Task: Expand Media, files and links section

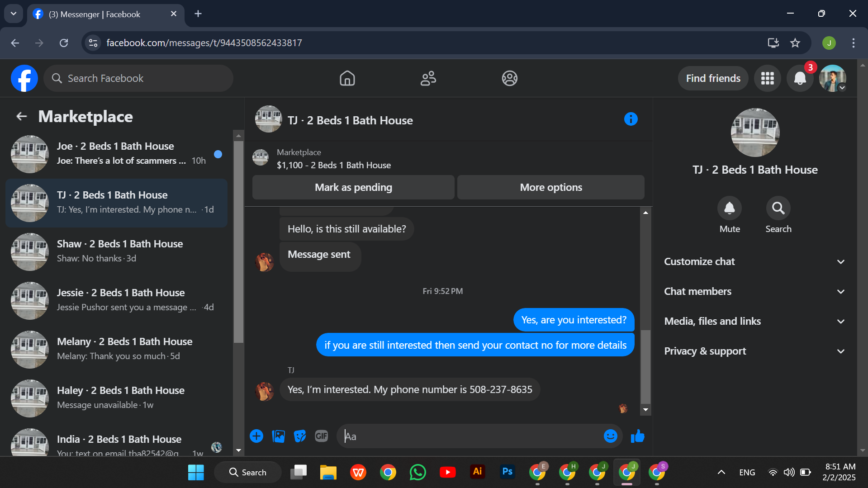Action: (x=754, y=321)
